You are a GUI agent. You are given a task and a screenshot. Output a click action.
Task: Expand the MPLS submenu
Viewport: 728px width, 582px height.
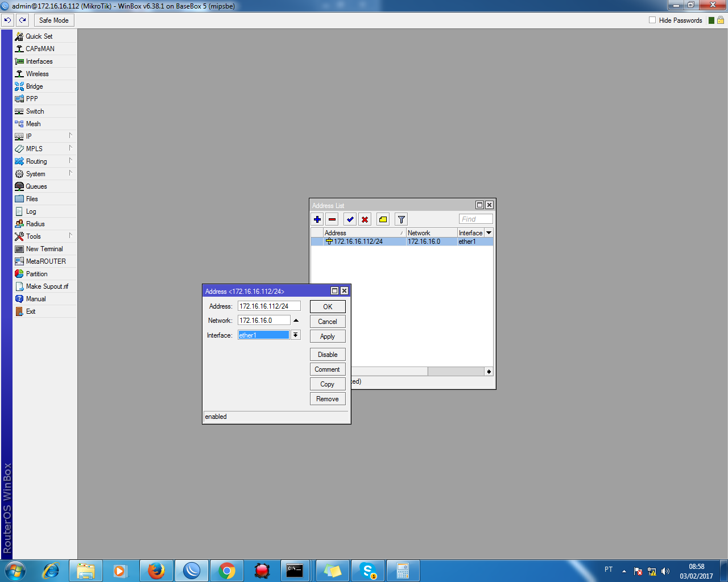45,149
